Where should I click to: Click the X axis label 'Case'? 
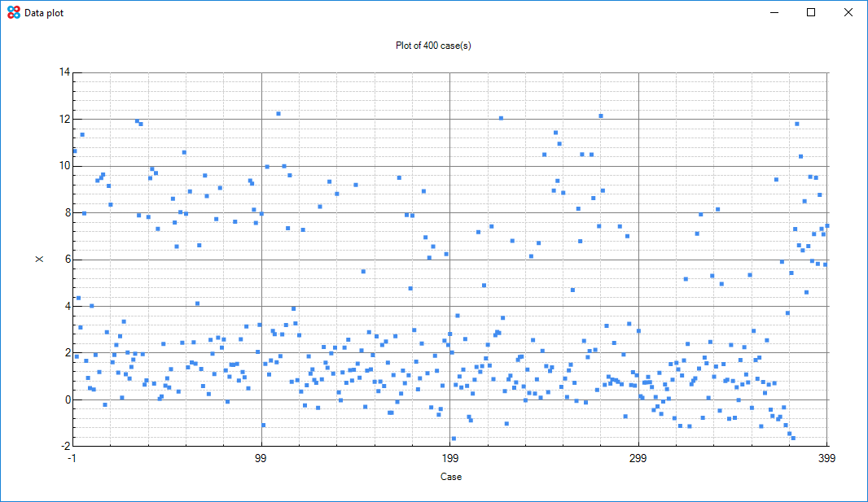click(451, 477)
